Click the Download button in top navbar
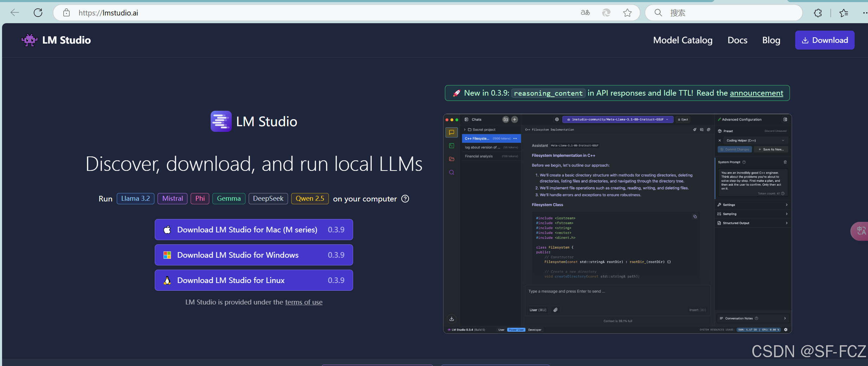The height and width of the screenshot is (366, 868). click(x=825, y=40)
